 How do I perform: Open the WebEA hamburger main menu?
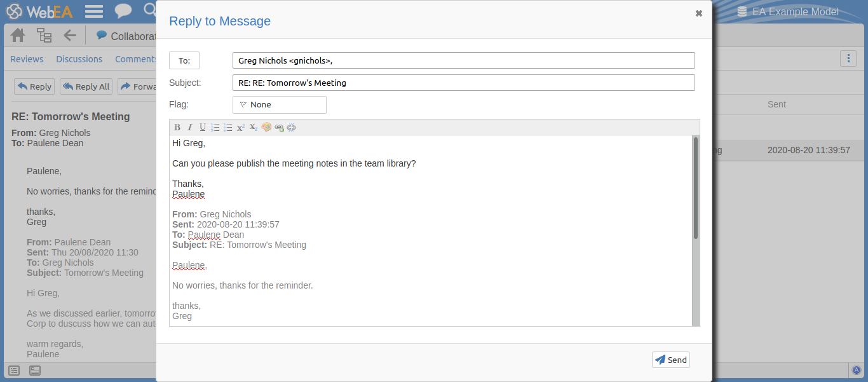[x=94, y=11]
